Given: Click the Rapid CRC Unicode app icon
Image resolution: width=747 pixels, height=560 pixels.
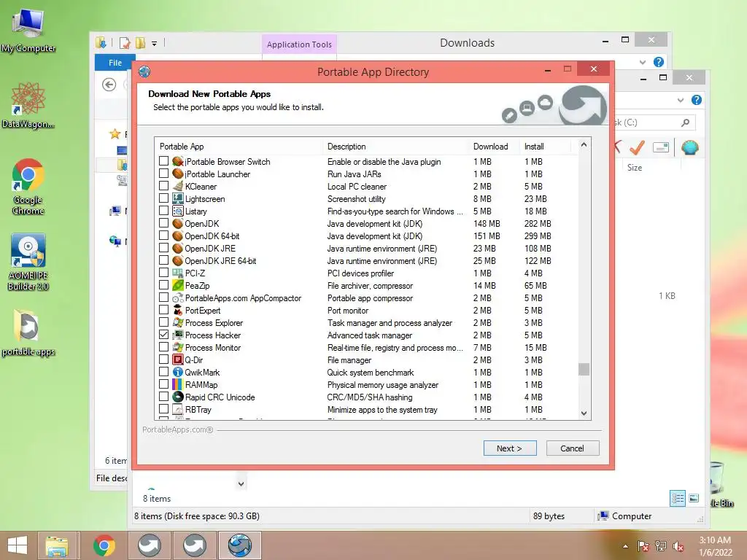Looking at the screenshot, I should pos(178,397).
